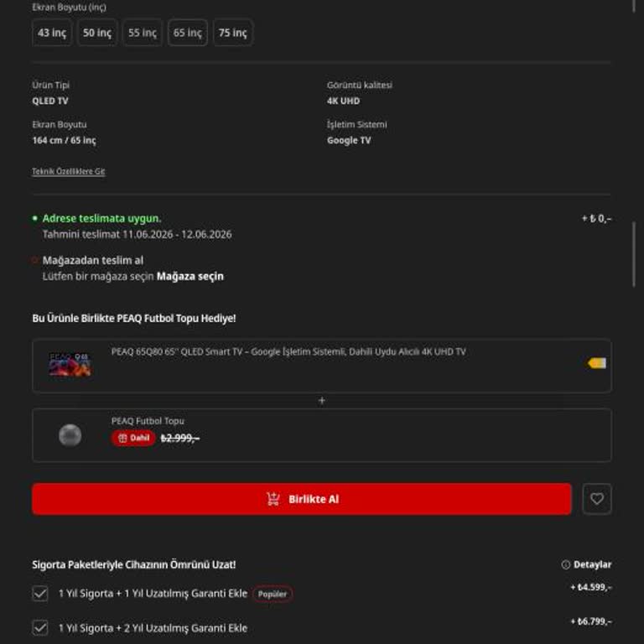Pick the 75 inç screen size
The width and height of the screenshot is (644, 644).
click(x=232, y=33)
